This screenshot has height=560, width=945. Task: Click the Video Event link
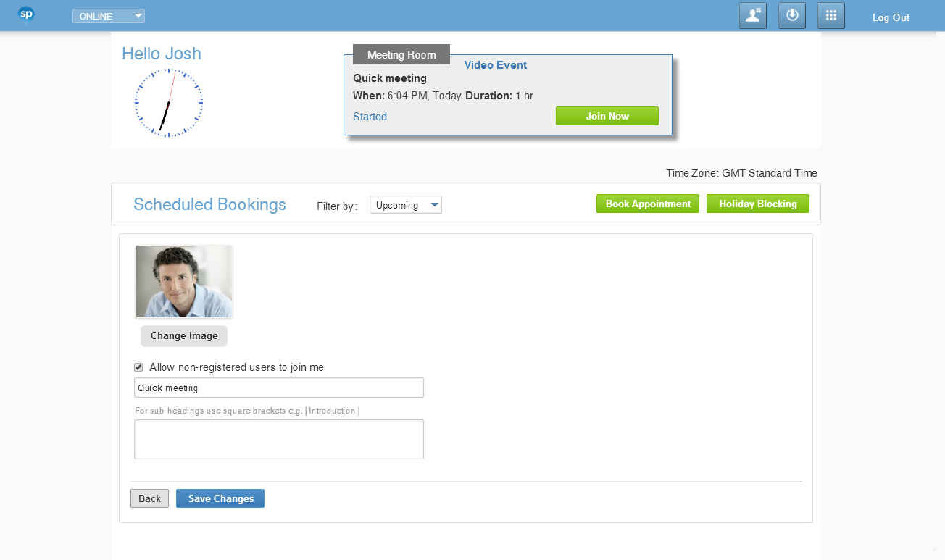[495, 65]
